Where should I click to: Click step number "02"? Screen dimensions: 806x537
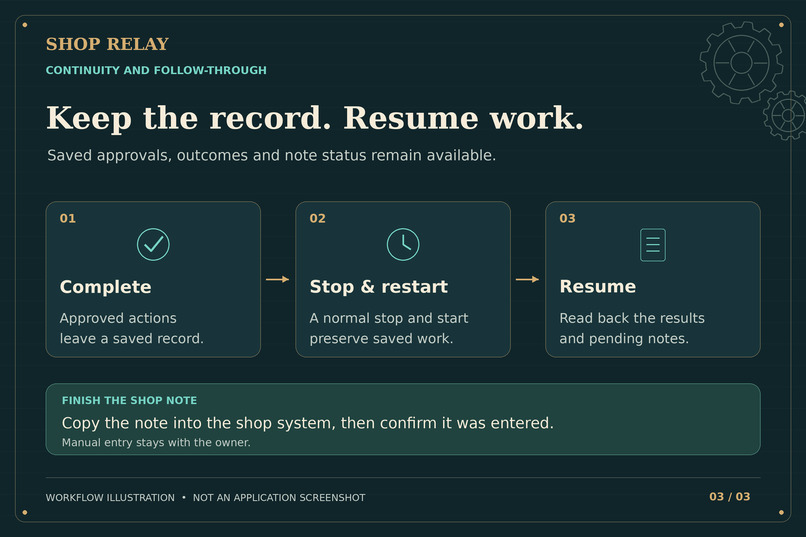[x=318, y=218]
